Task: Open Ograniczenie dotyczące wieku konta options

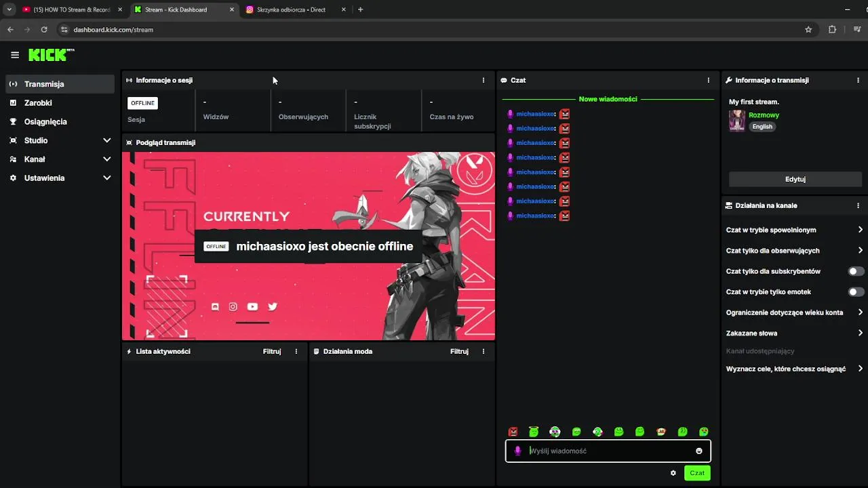Action: pyautogui.click(x=795, y=312)
